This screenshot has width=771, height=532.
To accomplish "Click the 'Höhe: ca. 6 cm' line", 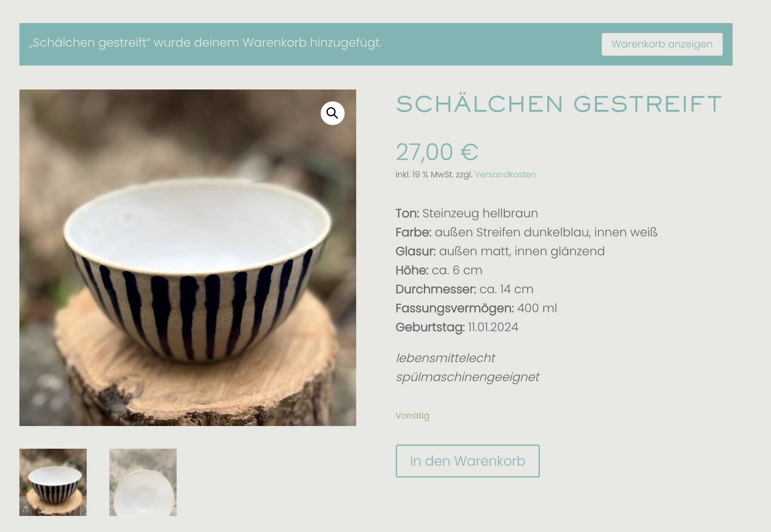I will coord(439,270).
